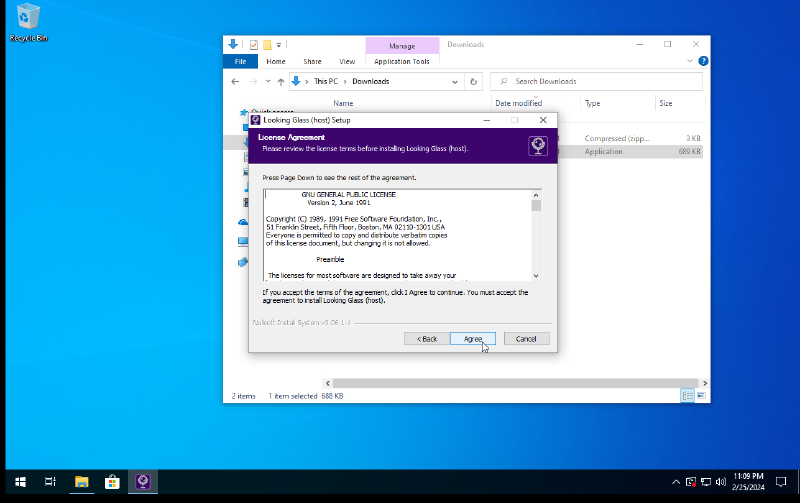Click the installer title bar icon

click(x=256, y=120)
